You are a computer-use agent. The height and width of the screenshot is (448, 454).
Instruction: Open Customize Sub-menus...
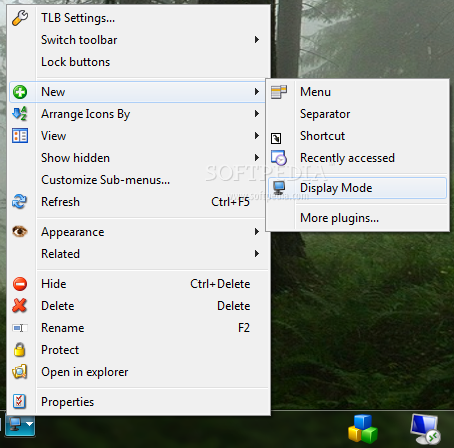(139, 180)
